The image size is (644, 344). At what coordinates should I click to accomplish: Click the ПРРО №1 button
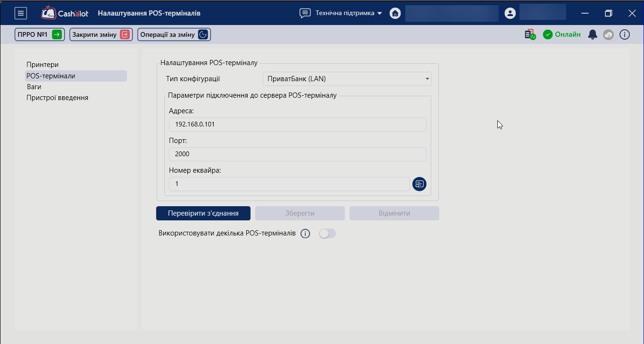coord(39,34)
